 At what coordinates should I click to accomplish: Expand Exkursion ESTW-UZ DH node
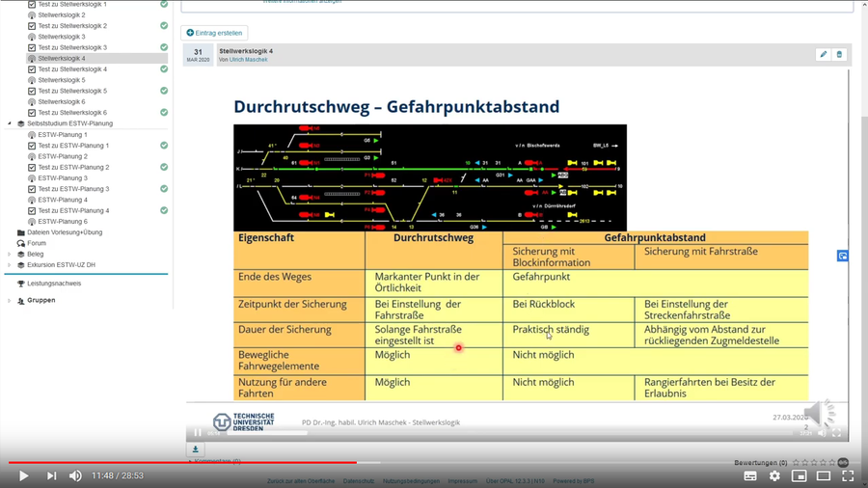click(9, 265)
